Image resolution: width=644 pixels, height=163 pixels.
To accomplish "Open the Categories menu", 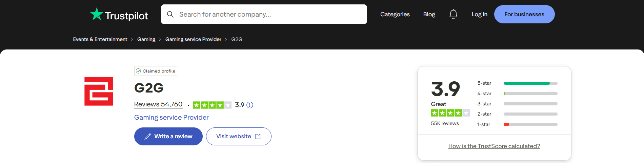I will point(395,14).
